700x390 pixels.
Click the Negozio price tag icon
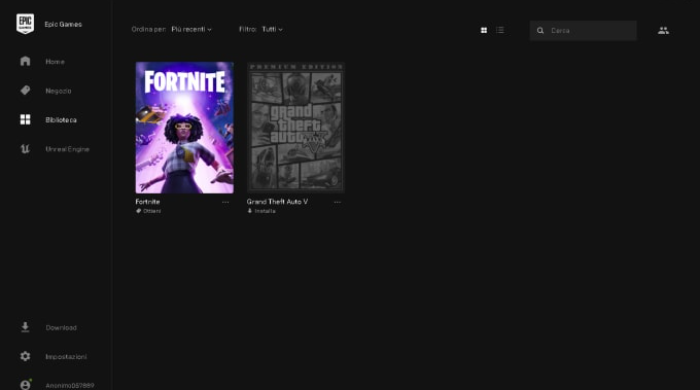point(25,90)
